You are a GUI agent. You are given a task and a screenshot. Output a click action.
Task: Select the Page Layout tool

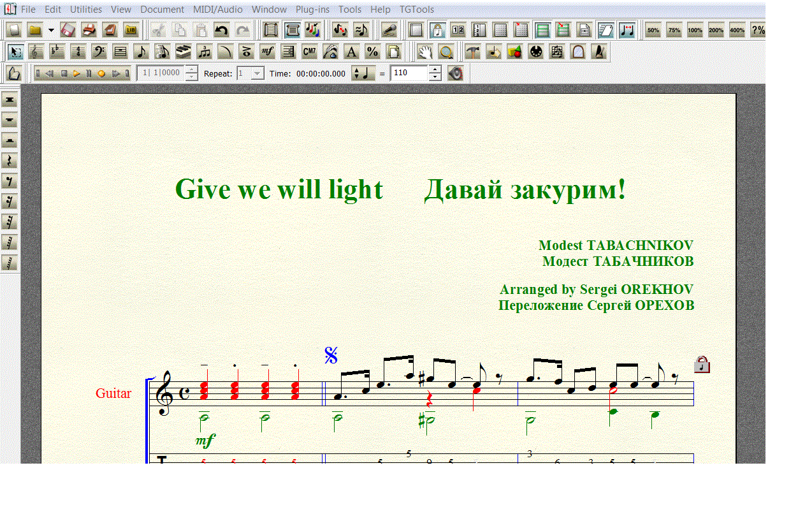(x=393, y=52)
